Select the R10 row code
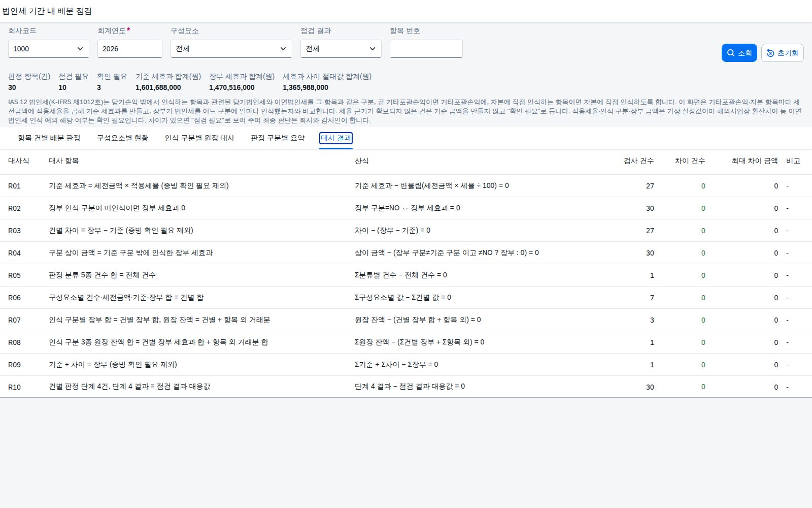The image size is (812, 508). coord(15,387)
